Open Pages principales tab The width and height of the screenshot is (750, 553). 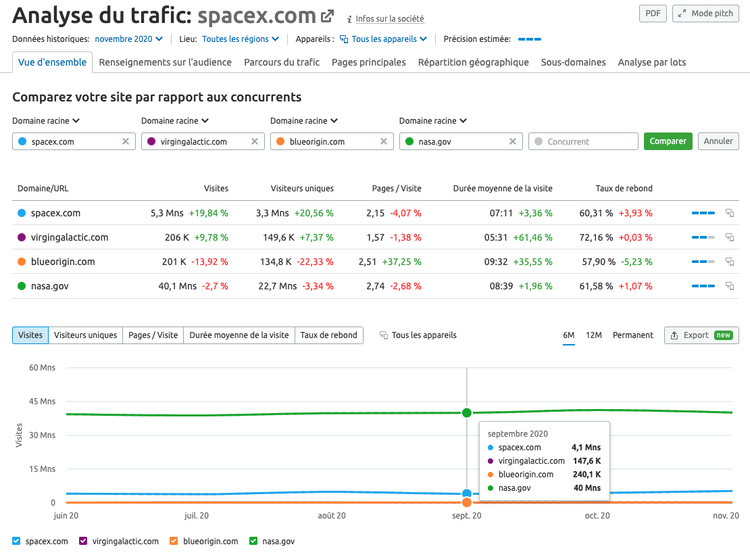[369, 62]
